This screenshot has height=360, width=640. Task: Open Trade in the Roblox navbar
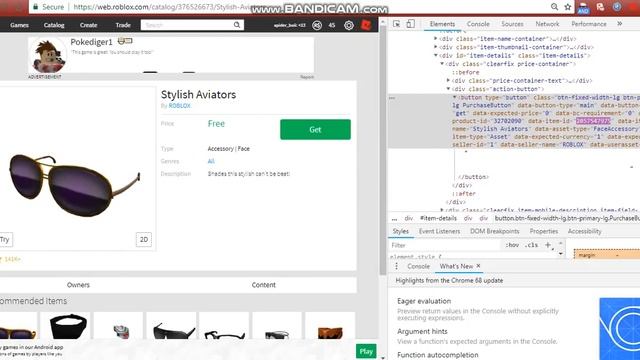(123, 25)
